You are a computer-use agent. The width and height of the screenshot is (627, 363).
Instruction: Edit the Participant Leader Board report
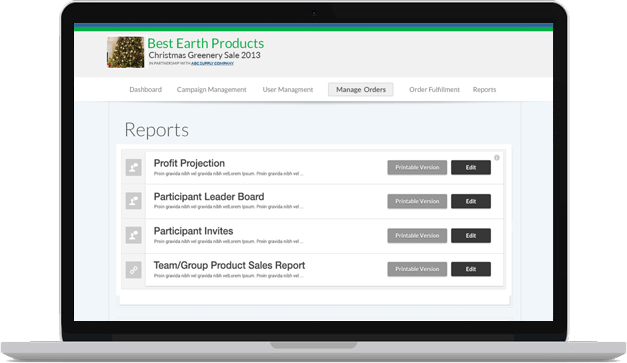pos(471,201)
